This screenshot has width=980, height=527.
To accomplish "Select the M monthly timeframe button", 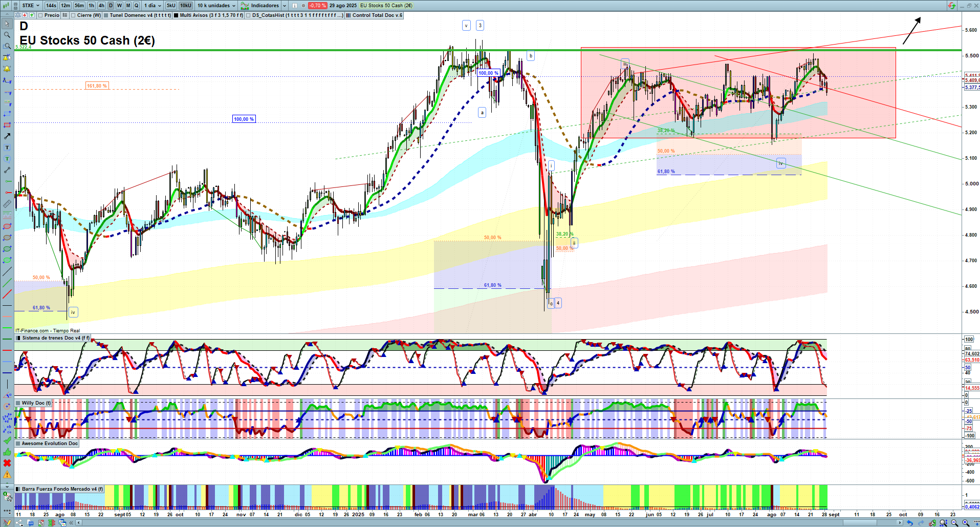I will pos(128,6).
